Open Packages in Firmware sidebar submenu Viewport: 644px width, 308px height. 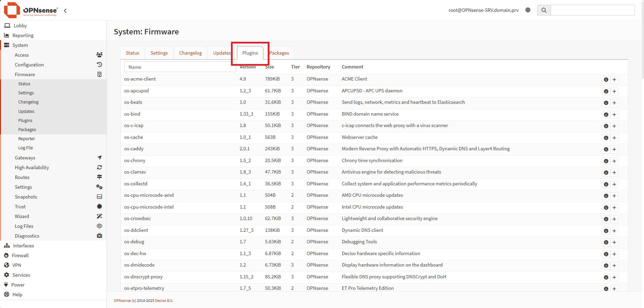point(54,130)
